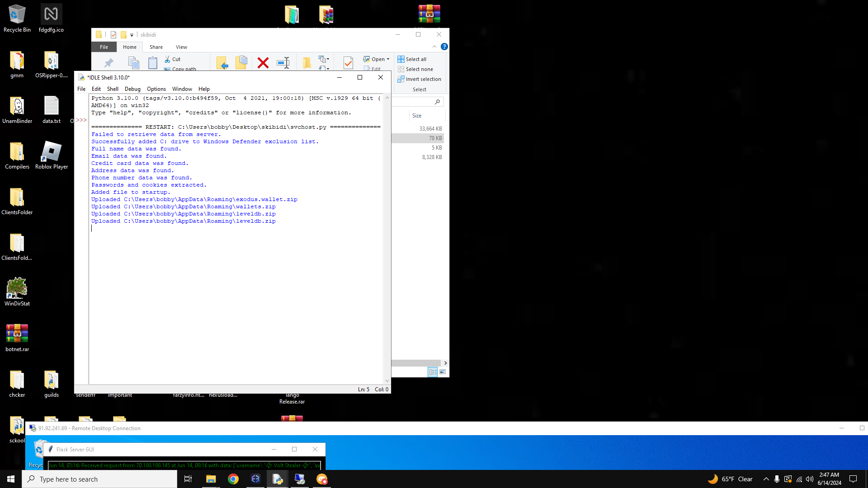Click the Move to folder icon
868x488 pixels.
click(222, 63)
